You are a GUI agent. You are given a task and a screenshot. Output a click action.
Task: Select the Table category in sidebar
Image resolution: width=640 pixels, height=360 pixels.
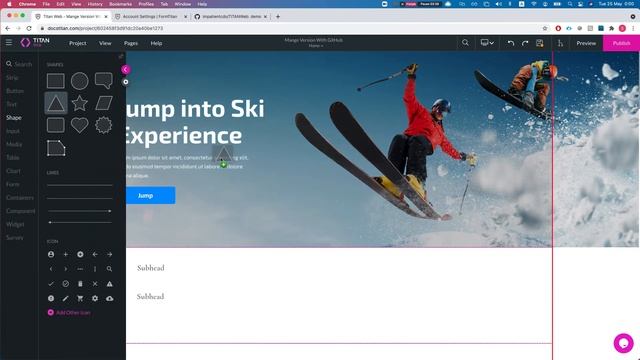click(x=13, y=158)
